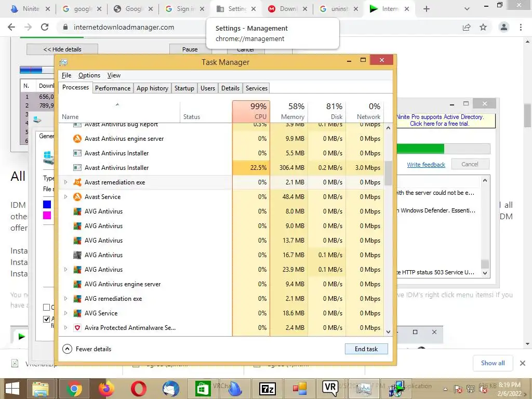This screenshot has width=532, height=399.
Task: Expand the Avast remediation exe process group
Action: click(x=66, y=182)
